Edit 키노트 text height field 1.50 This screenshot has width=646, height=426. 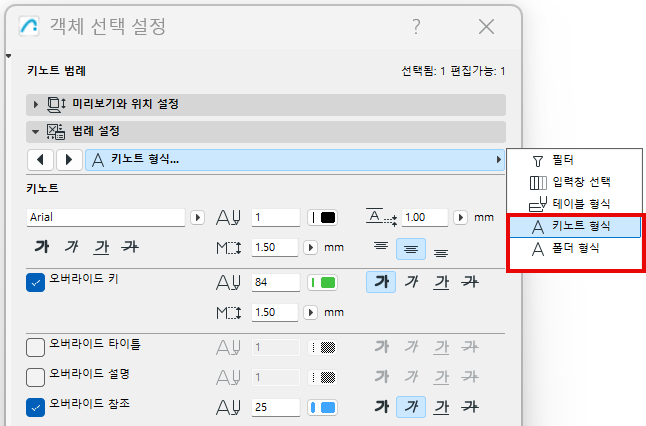tap(275, 248)
